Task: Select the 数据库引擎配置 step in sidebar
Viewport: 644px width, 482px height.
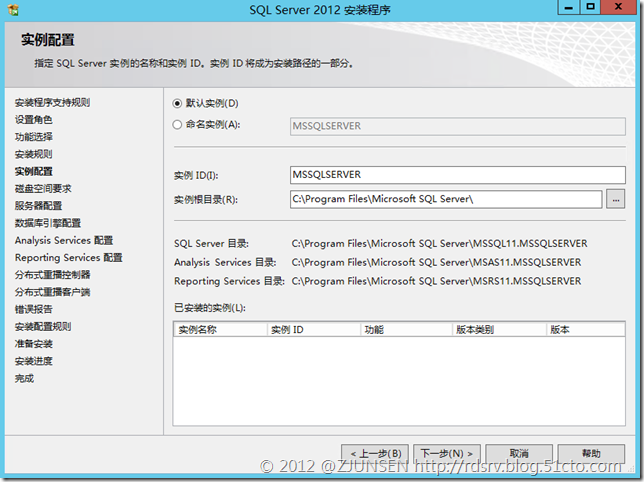Action: click(x=48, y=223)
